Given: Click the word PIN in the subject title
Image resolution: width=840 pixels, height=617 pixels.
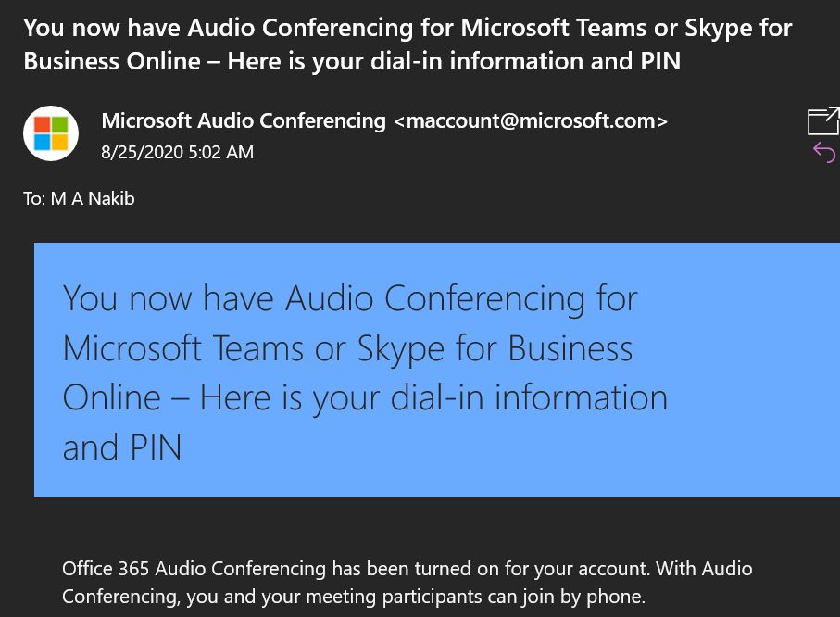Looking at the screenshot, I should tap(658, 62).
